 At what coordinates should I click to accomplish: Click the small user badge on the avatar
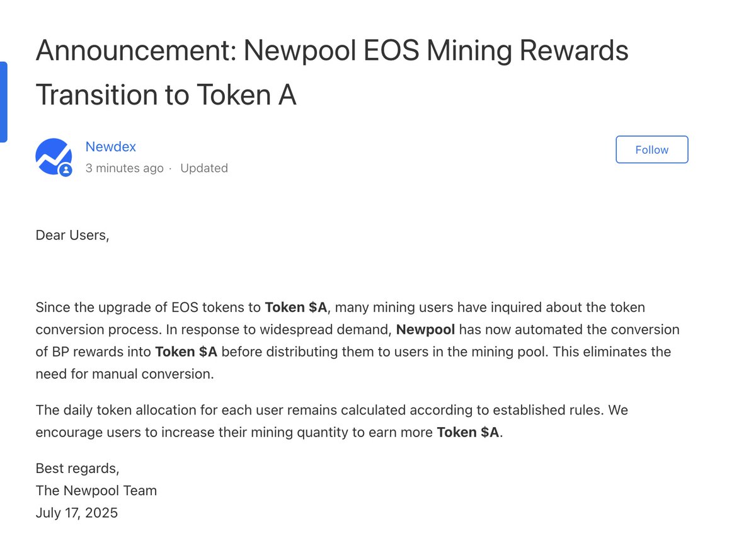[66, 169]
